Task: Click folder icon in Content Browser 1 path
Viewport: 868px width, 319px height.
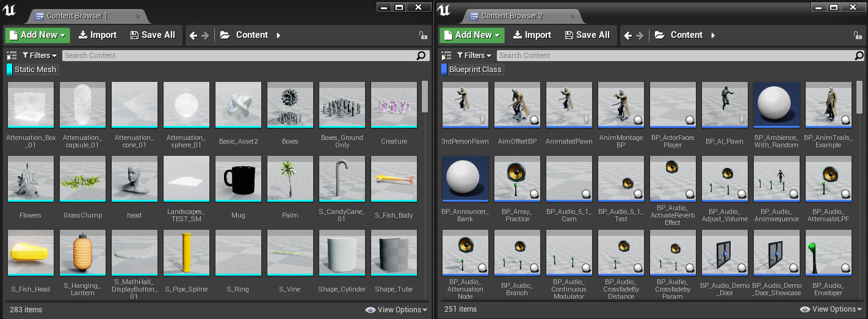Action: [x=225, y=35]
